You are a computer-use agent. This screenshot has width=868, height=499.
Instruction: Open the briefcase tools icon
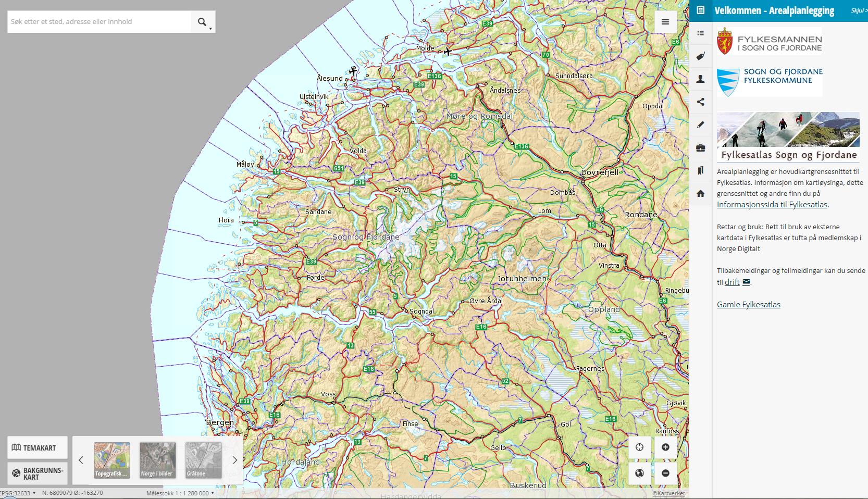click(x=700, y=148)
